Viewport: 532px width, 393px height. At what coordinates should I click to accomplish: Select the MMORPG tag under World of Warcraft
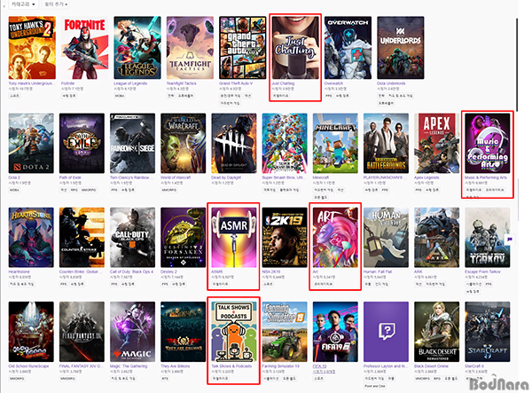169,190
